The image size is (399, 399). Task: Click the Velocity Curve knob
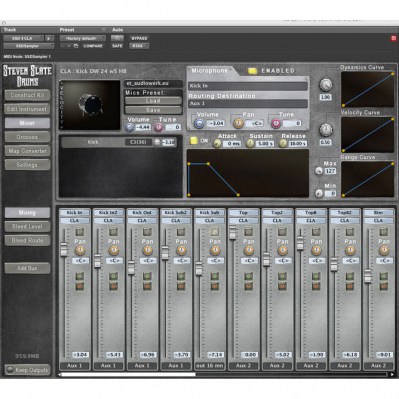pyautogui.click(x=326, y=130)
